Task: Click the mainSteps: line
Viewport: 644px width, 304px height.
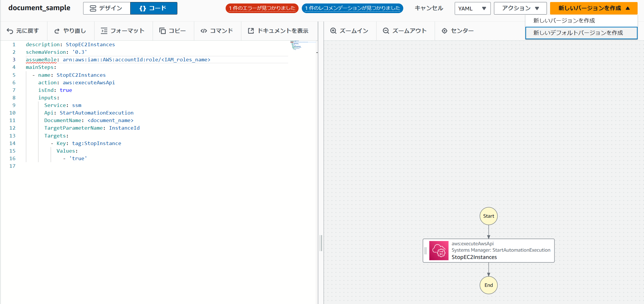Action: 41,67
